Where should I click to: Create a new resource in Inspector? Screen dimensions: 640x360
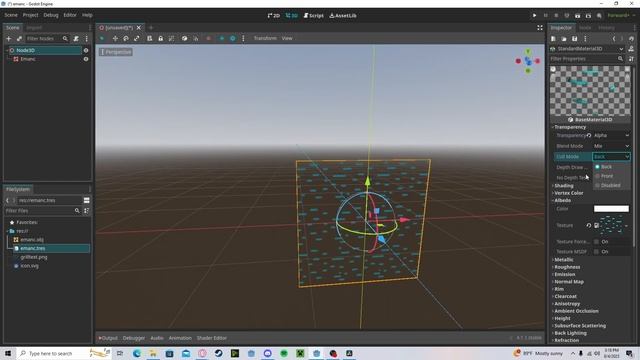(x=553, y=38)
